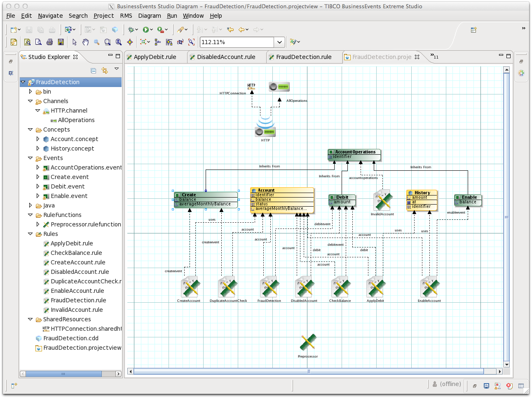Open the RMS menu
Image resolution: width=532 pixels, height=398 pixels.
(126, 16)
